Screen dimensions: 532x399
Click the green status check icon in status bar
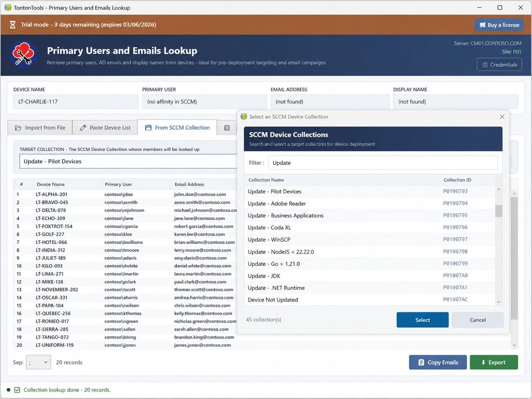pos(17,390)
